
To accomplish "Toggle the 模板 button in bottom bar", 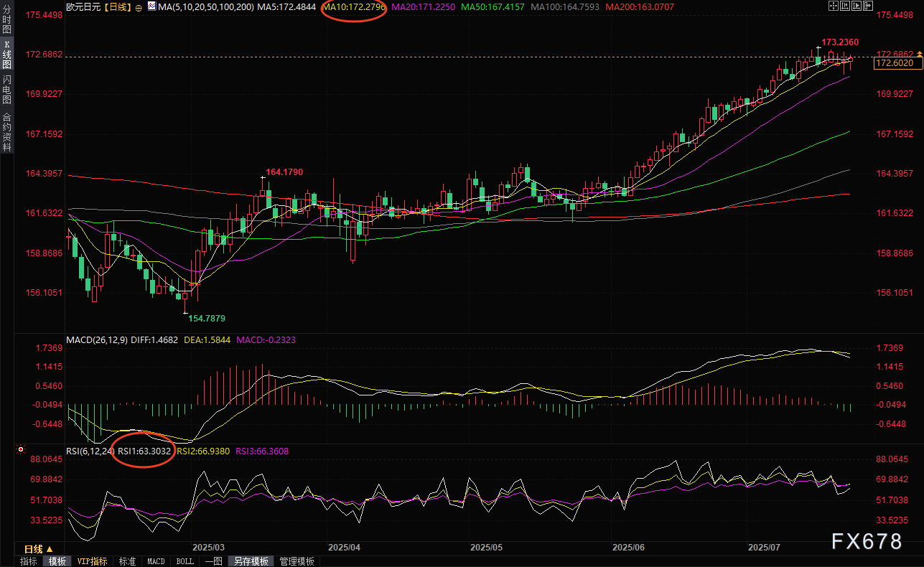I will pyautogui.click(x=57, y=561).
